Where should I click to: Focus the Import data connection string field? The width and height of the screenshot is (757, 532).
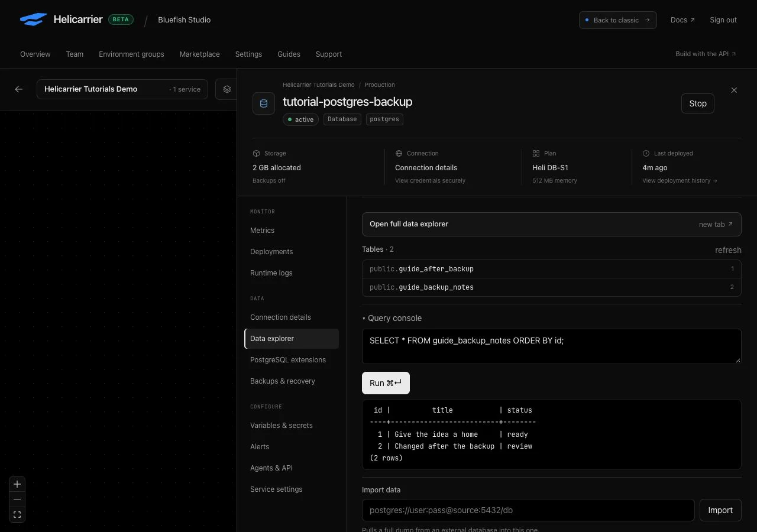point(528,510)
